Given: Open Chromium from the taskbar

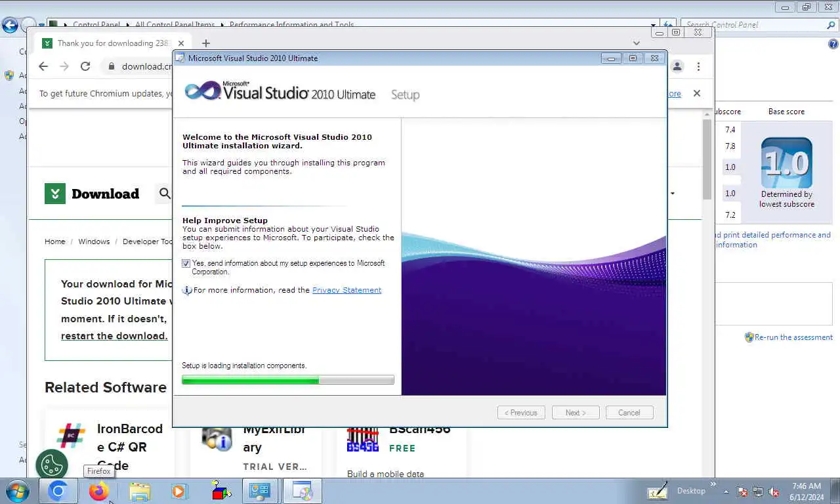Looking at the screenshot, I should [x=58, y=491].
